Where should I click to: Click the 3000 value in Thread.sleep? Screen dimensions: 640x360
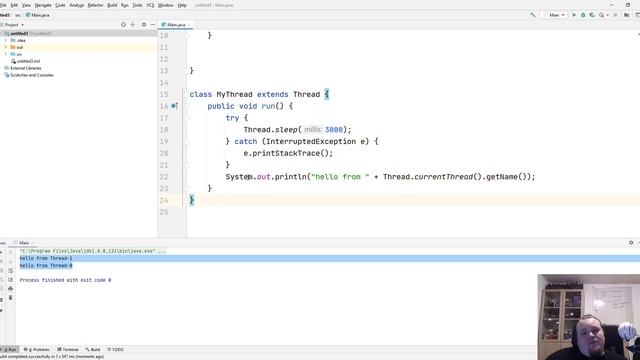[334, 130]
